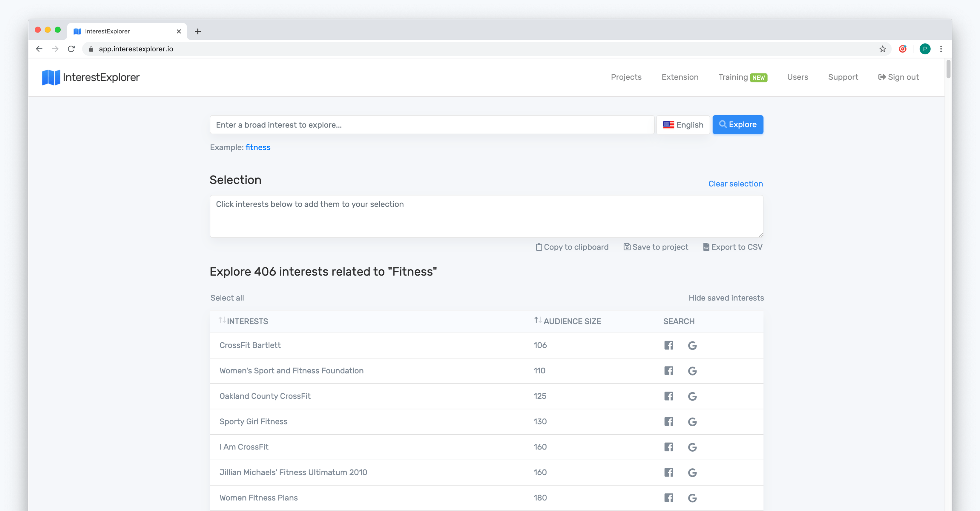Viewport: 980px width, 511px height.
Task: Search Facebook for Oakland County CrossFit
Action: click(x=668, y=396)
